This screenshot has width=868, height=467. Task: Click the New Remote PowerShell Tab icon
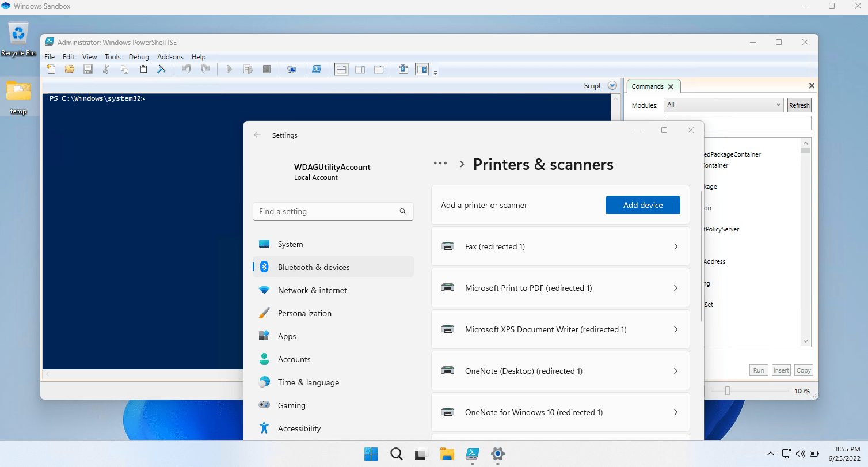pos(292,69)
